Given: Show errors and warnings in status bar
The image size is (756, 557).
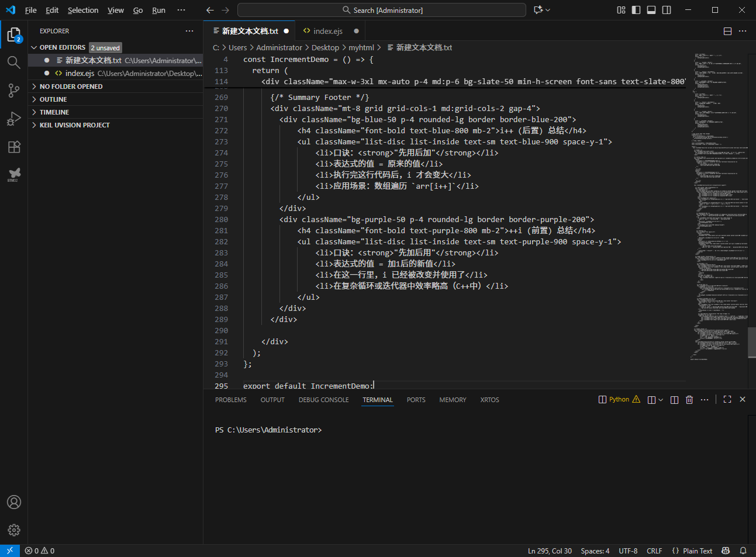Looking at the screenshot, I should point(40,551).
